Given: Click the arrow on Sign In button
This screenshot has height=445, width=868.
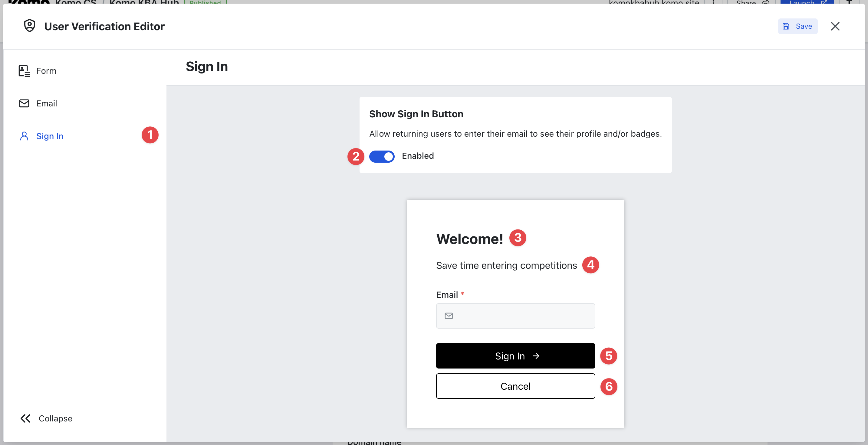Looking at the screenshot, I should [x=536, y=356].
